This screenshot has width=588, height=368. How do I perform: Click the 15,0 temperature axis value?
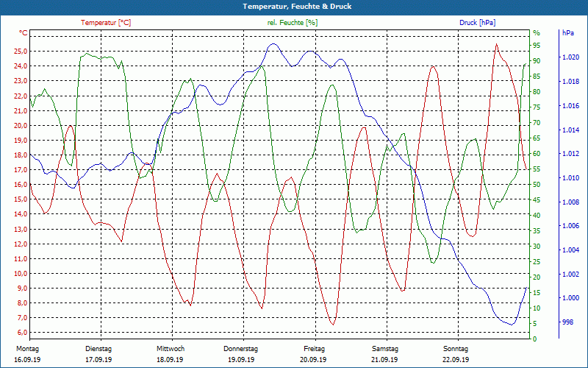point(21,199)
